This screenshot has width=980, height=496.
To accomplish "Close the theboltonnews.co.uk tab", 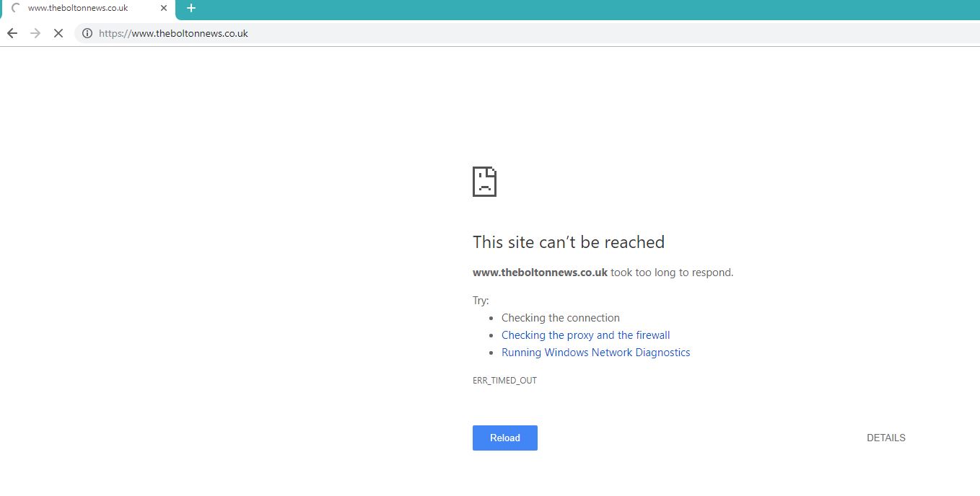I will (164, 8).
